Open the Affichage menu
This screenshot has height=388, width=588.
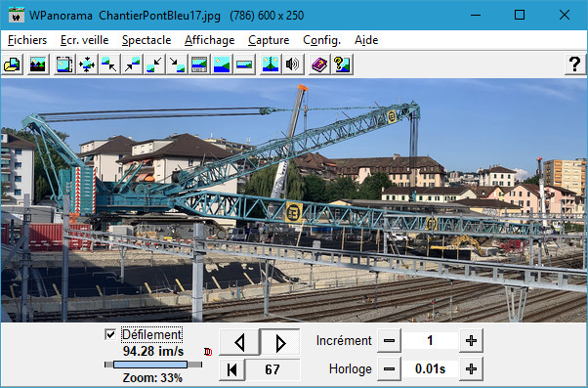click(x=210, y=40)
